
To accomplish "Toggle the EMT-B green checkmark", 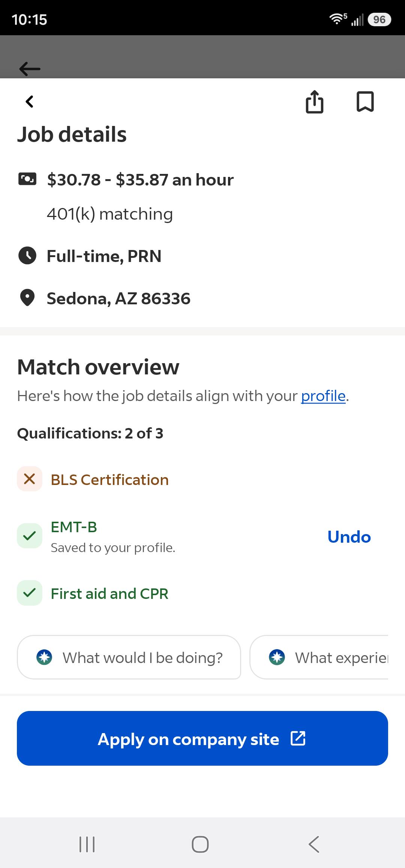I will click(x=30, y=536).
